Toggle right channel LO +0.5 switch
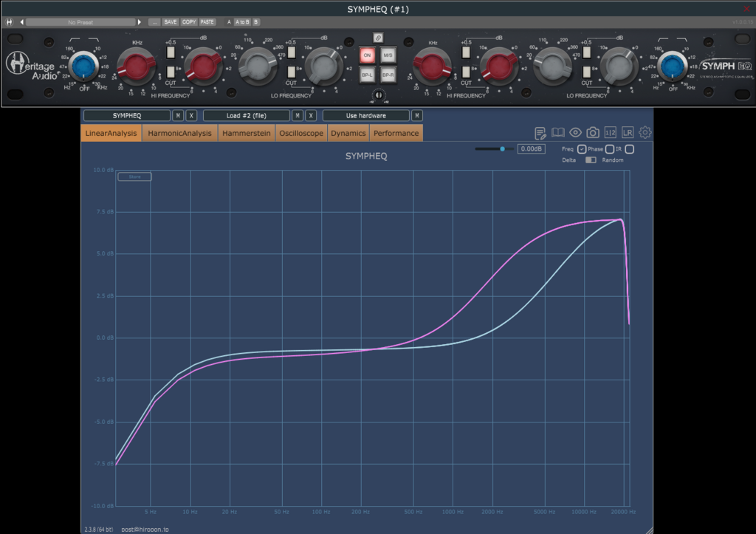 click(586, 52)
